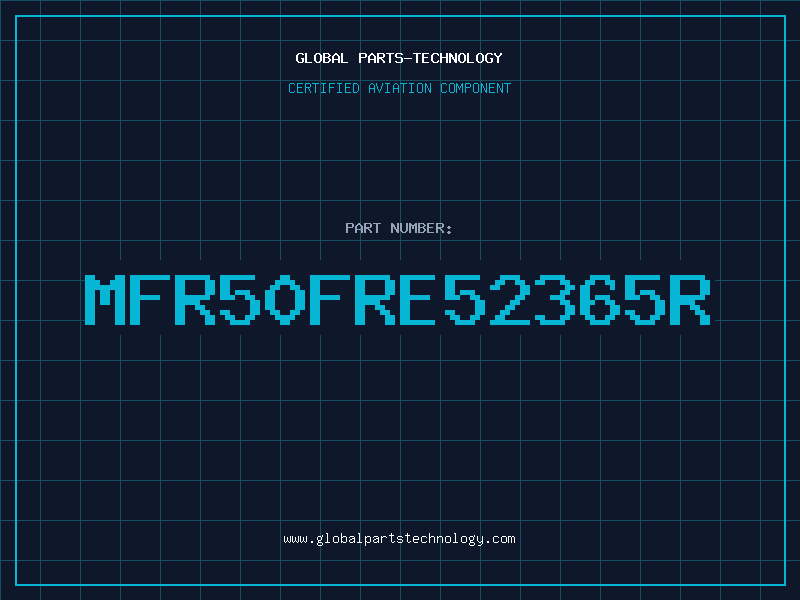
Task: Select part number MFR50FRE52365R
Action: (397, 299)
